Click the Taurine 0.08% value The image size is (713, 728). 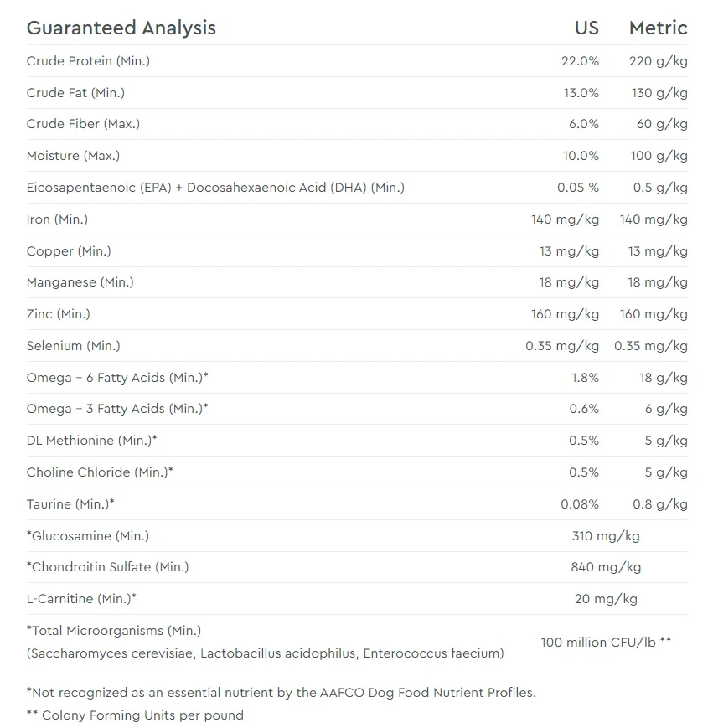point(580,504)
